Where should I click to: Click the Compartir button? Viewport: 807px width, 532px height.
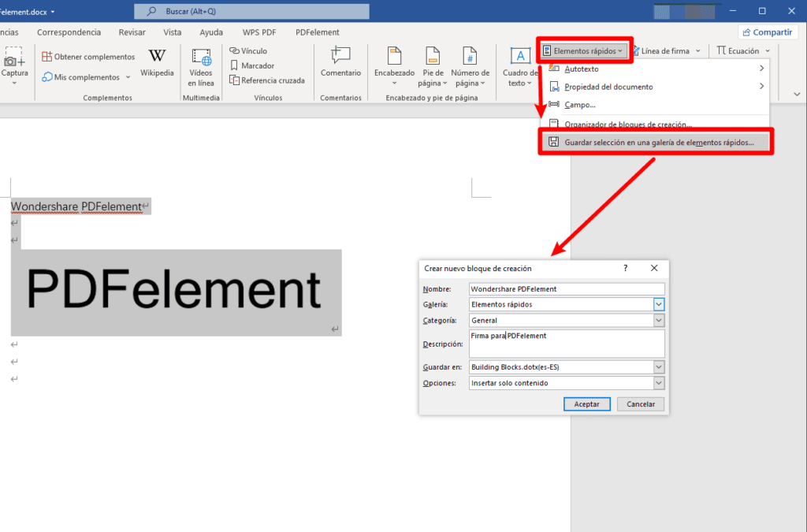(x=767, y=32)
